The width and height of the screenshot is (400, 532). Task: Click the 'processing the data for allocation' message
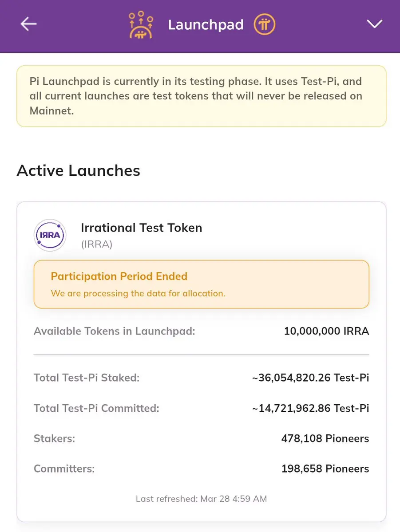click(138, 293)
